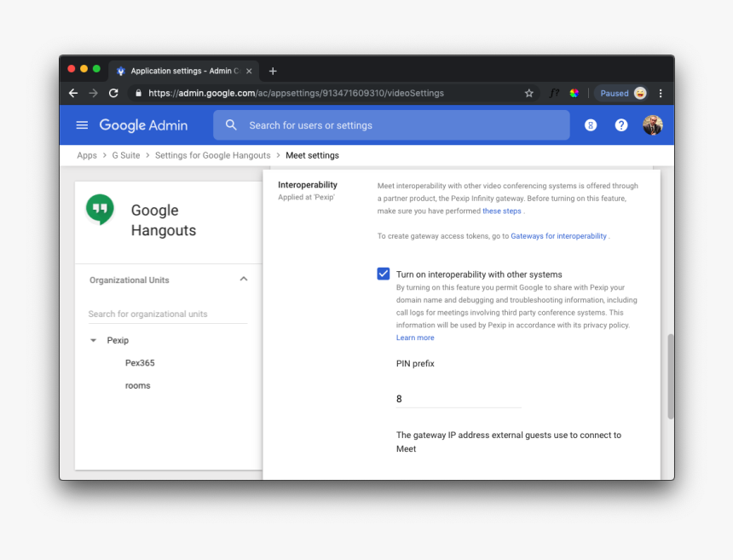
Task: Uncheck Turn on interoperability with other systems
Action: (384, 274)
